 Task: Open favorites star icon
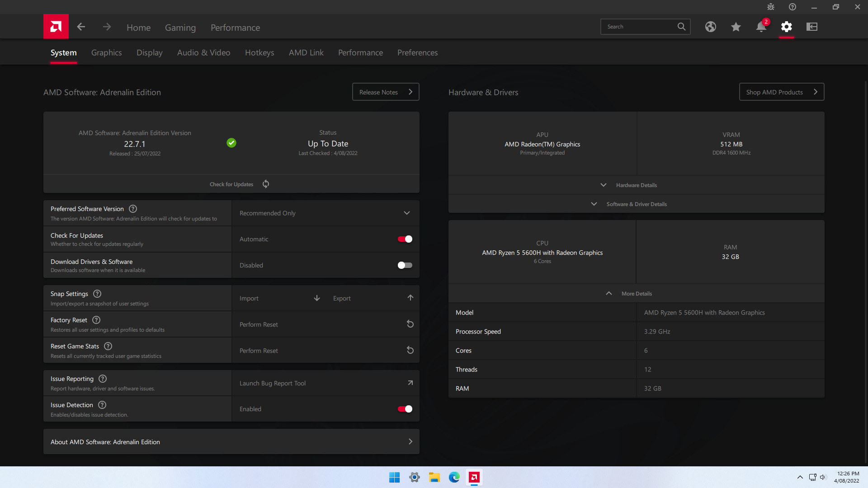coord(736,27)
